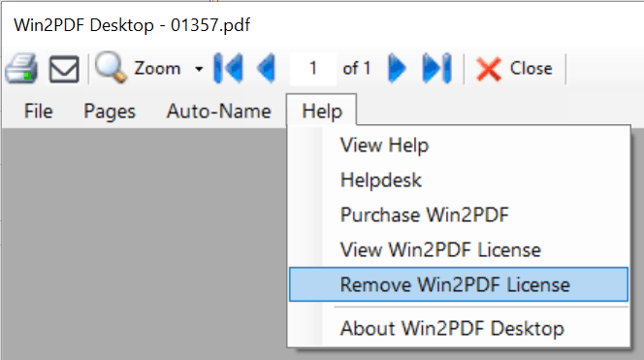The height and width of the screenshot is (360, 644).
Task: Open the Pages menu
Action: pos(110,111)
